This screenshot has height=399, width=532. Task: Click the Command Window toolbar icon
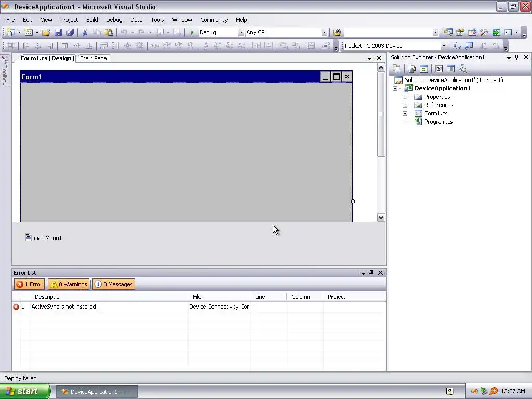click(x=508, y=32)
